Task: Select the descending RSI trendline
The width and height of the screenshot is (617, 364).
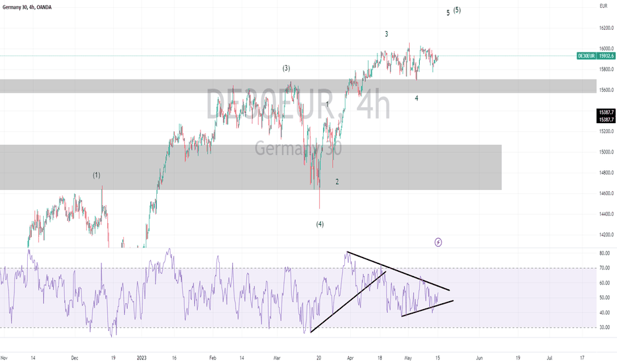Action: pyautogui.click(x=398, y=271)
